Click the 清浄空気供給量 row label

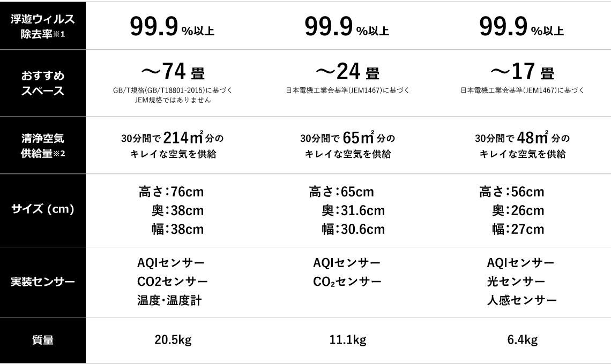[x=43, y=145]
